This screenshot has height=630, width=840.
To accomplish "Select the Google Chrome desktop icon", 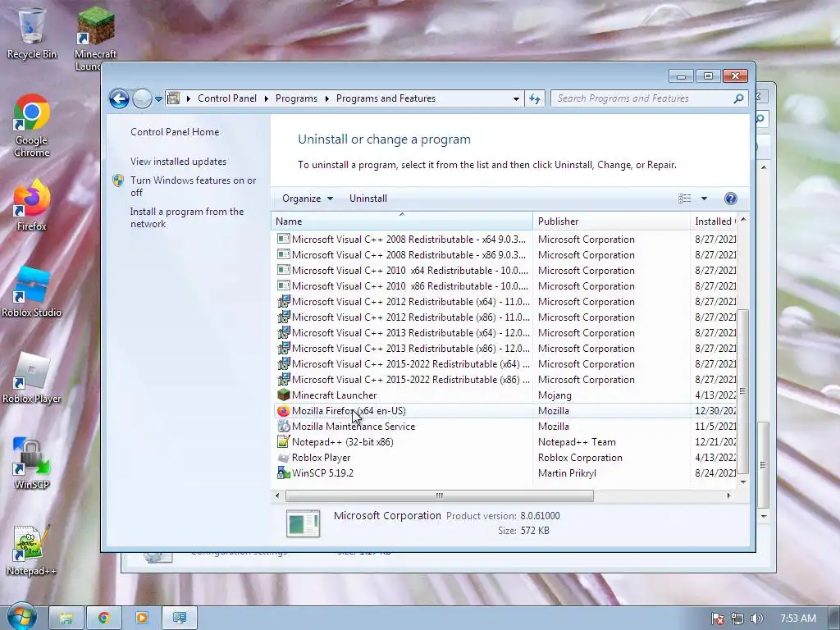I will coord(32,126).
